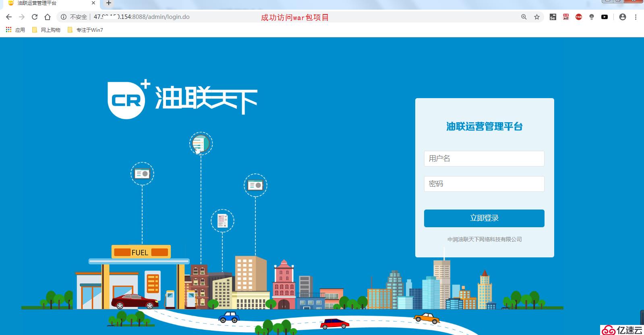The image size is (644, 335).
Task: Reload the login page
Action: (35, 17)
